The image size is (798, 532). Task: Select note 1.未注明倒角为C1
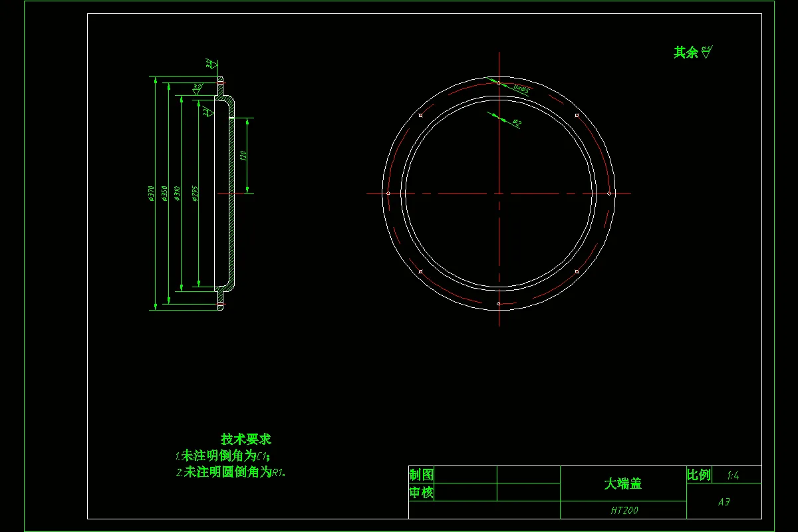223,456
